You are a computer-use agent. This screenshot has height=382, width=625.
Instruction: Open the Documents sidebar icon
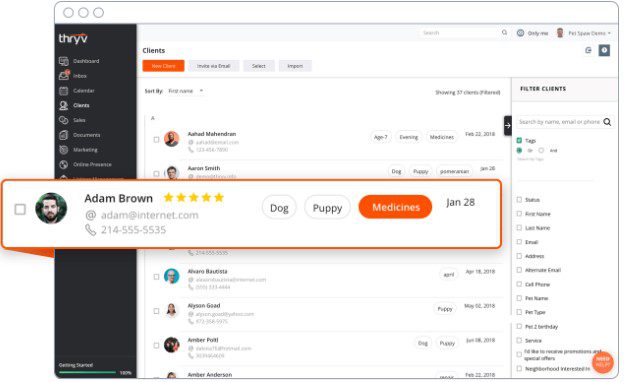coord(64,135)
